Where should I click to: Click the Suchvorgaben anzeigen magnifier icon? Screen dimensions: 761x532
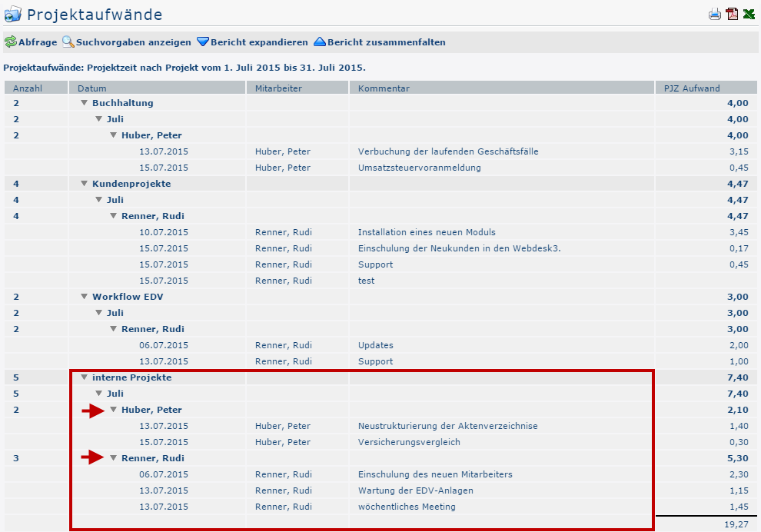(x=68, y=42)
